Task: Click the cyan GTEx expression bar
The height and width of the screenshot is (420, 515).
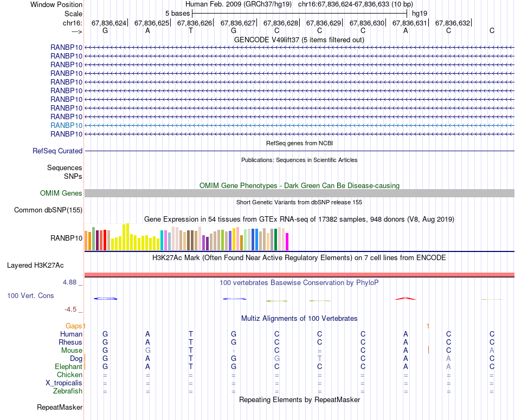Action: [x=162, y=241]
